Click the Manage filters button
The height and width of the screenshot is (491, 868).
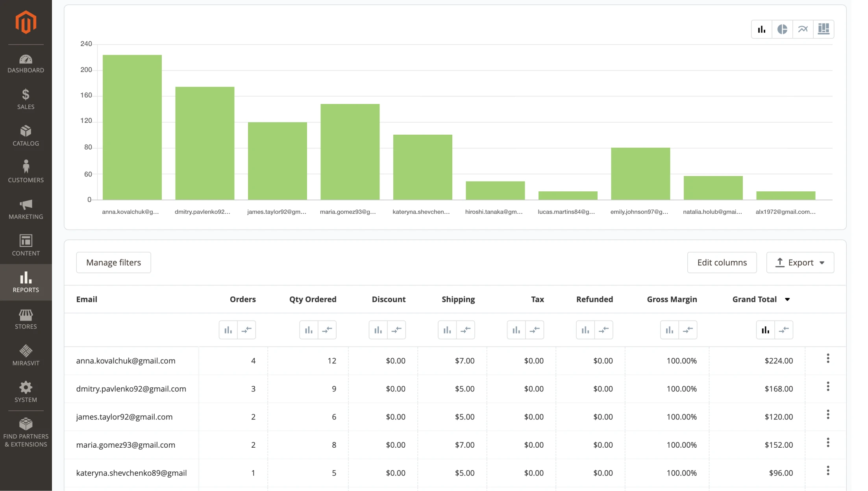pos(113,263)
